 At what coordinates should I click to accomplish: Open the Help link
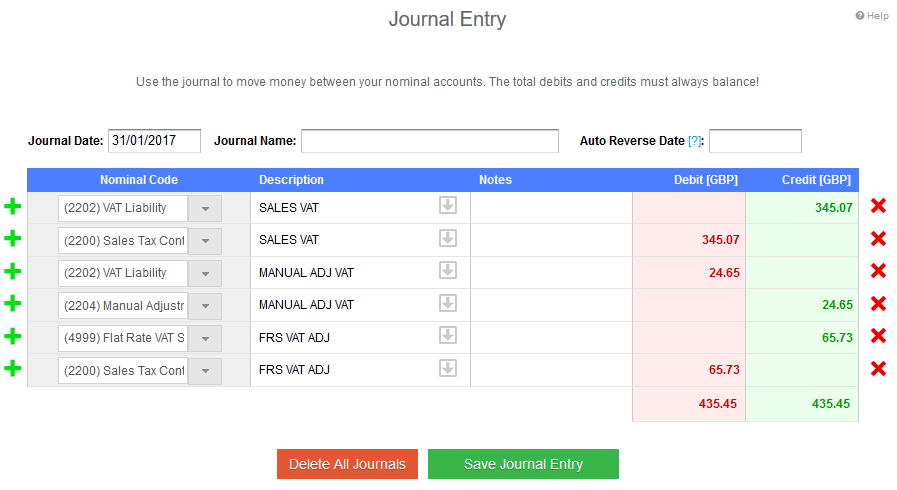(872, 16)
